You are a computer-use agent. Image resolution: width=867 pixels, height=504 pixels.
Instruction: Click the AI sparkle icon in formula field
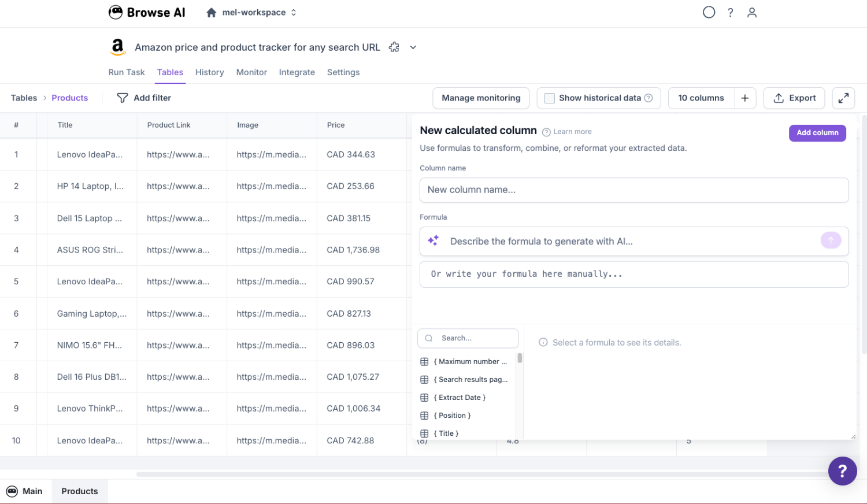point(433,241)
